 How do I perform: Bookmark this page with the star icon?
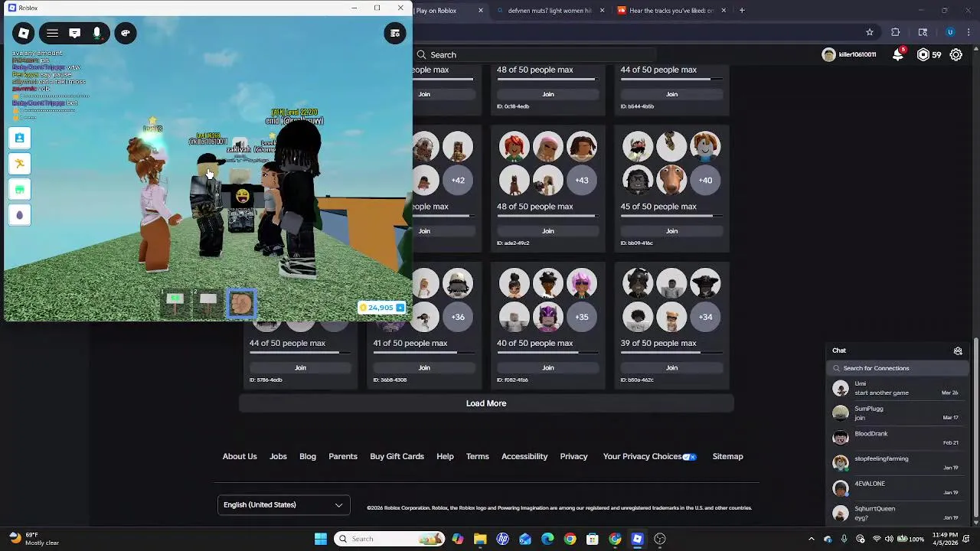(870, 32)
